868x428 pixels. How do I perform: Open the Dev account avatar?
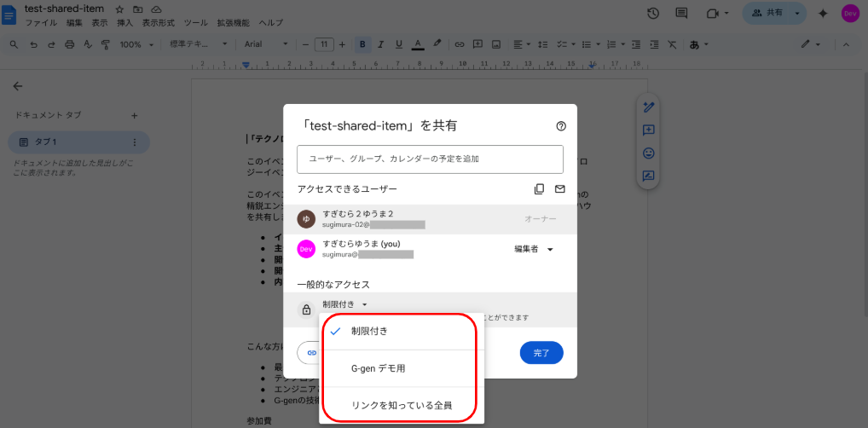click(x=850, y=14)
